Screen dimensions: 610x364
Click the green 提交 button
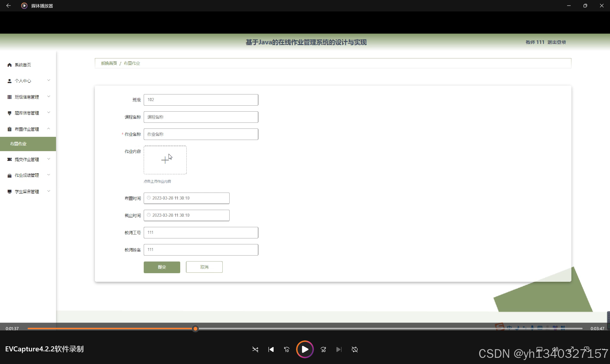click(162, 267)
